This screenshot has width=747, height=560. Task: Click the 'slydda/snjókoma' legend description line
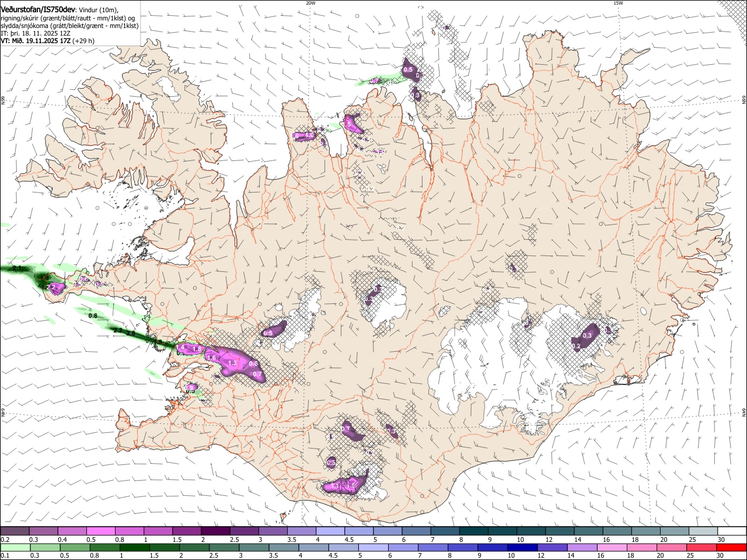[x=69, y=26]
